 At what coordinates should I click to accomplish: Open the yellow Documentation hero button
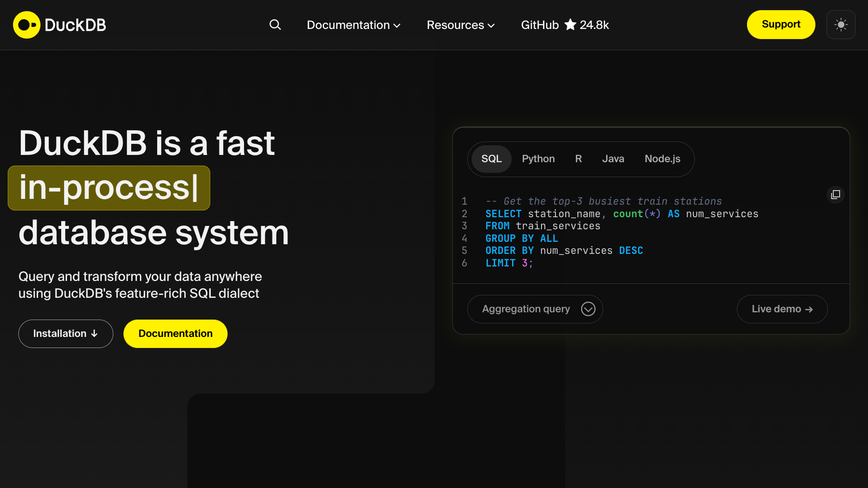176,334
